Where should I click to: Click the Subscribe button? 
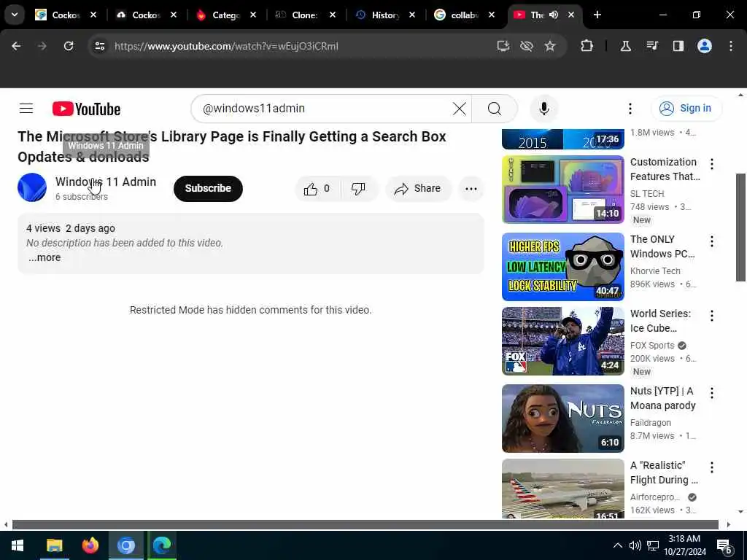coord(208,189)
